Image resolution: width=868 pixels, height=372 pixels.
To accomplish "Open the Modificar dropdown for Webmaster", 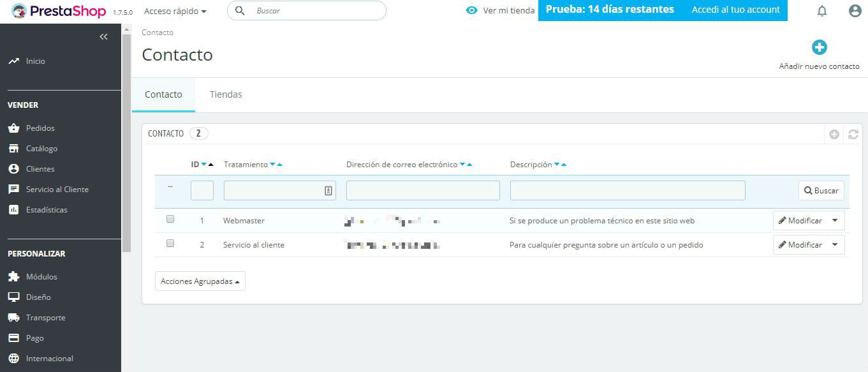I will (834, 220).
